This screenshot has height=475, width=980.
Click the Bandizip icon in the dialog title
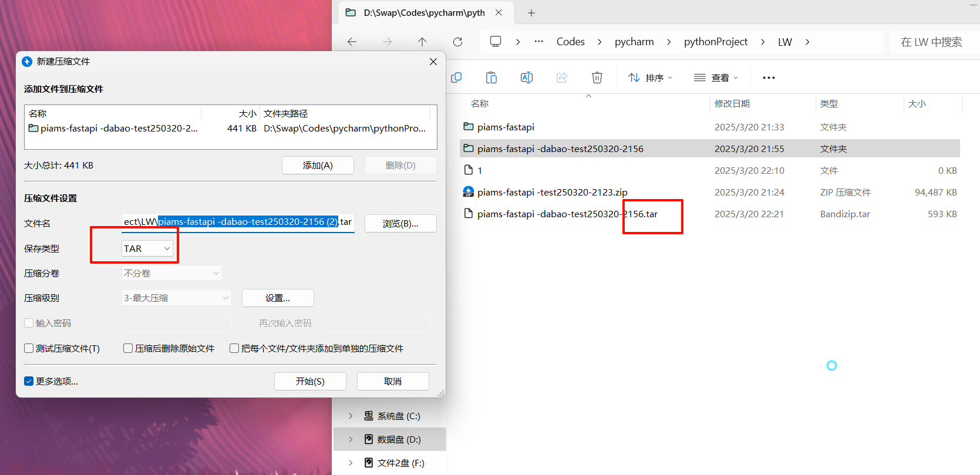click(27, 62)
